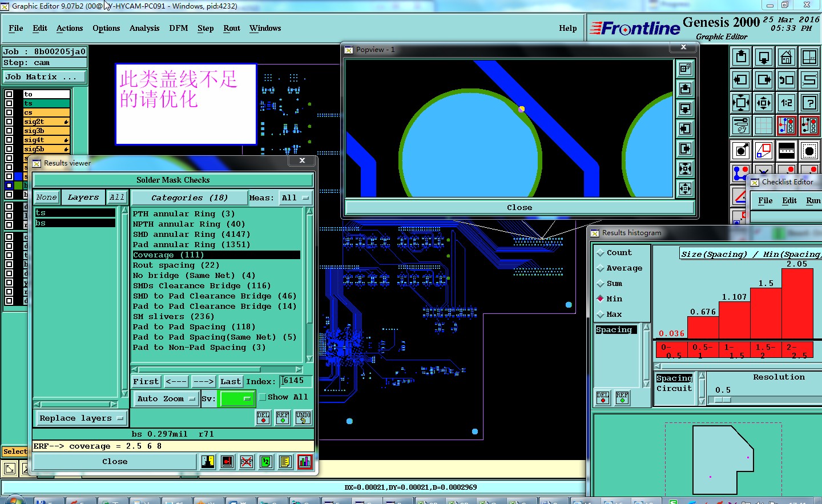822x504 pixels.
Task: Click the pan up view icon
Action: pyautogui.click(x=741, y=57)
